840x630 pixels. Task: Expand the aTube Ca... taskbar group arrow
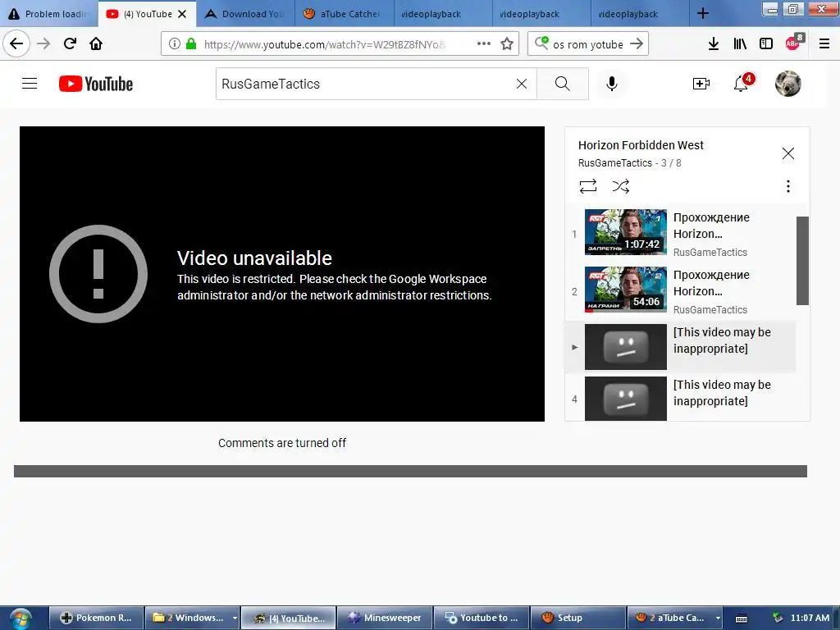717,619
